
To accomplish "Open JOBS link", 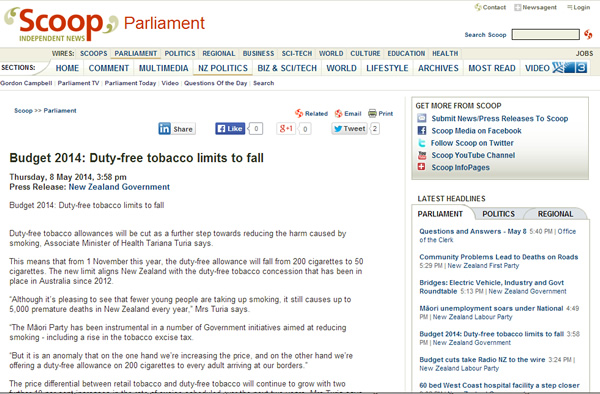I will 584,53.
